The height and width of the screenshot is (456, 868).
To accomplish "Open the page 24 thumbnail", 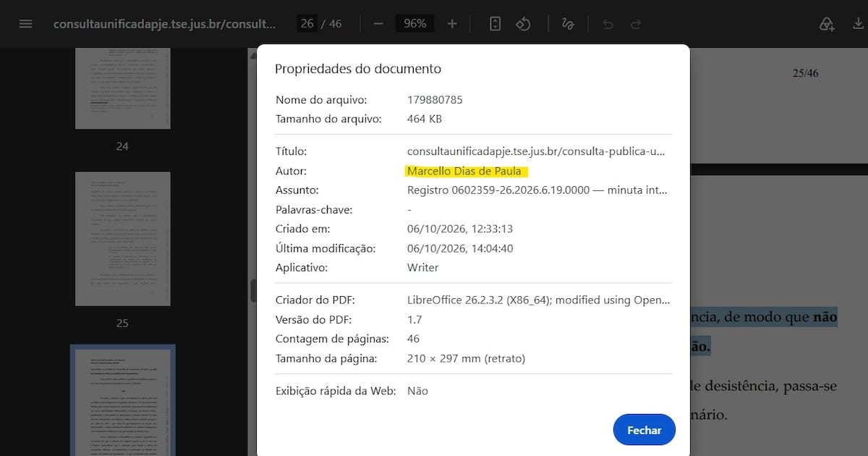I will 122,88.
